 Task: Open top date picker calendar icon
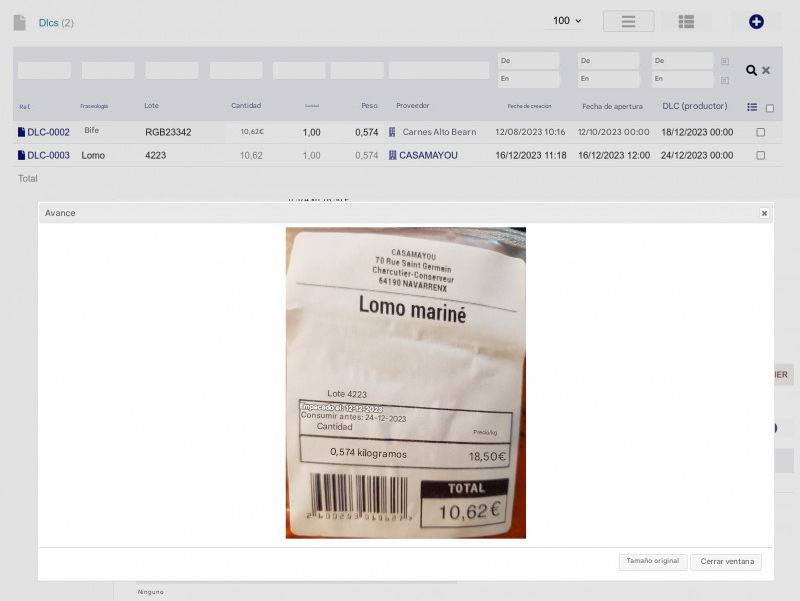click(724, 61)
